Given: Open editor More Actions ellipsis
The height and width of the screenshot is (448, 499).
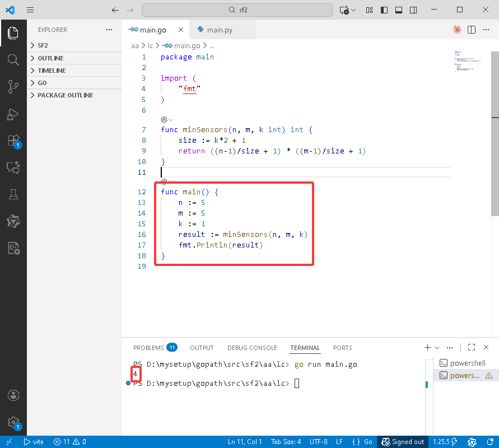Looking at the screenshot, I should click(486, 30).
